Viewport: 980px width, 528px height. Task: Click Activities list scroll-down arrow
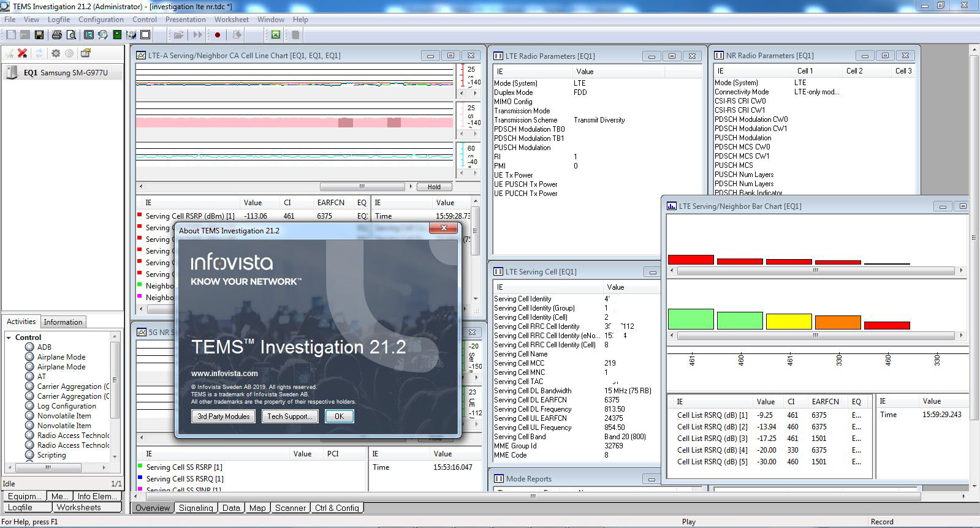(x=115, y=456)
